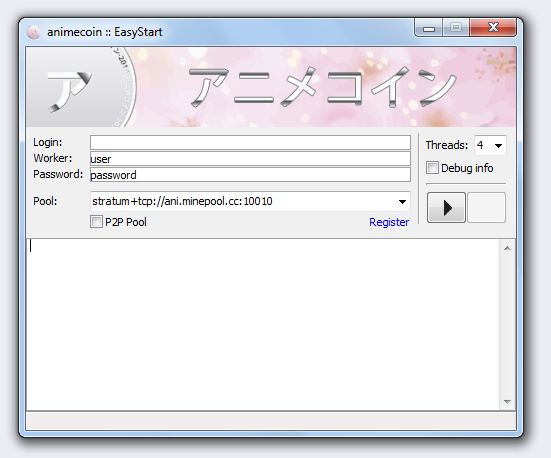Focus the empty Login field
This screenshot has width=551, height=458.
coord(250,143)
